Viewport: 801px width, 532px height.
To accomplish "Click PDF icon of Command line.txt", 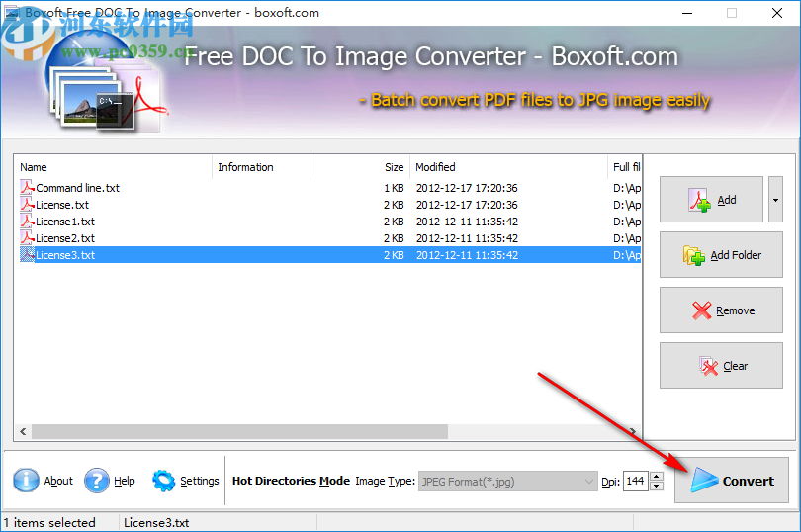I will pyautogui.click(x=27, y=187).
